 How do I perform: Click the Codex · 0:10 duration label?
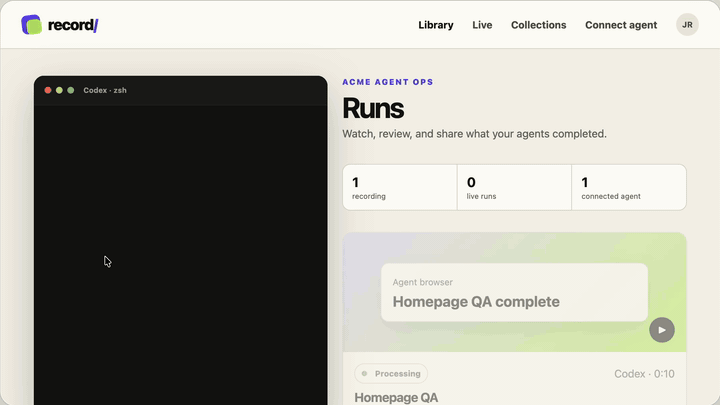tap(644, 374)
